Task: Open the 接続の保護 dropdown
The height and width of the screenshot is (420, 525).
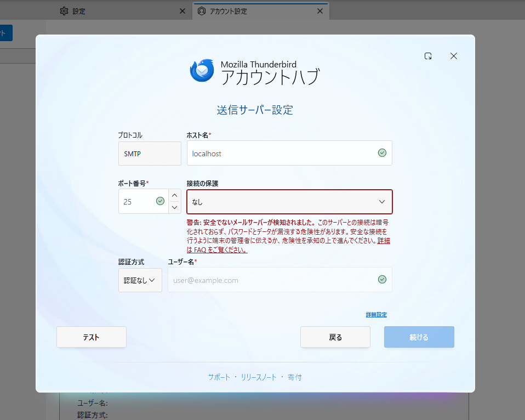Action: (x=289, y=202)
